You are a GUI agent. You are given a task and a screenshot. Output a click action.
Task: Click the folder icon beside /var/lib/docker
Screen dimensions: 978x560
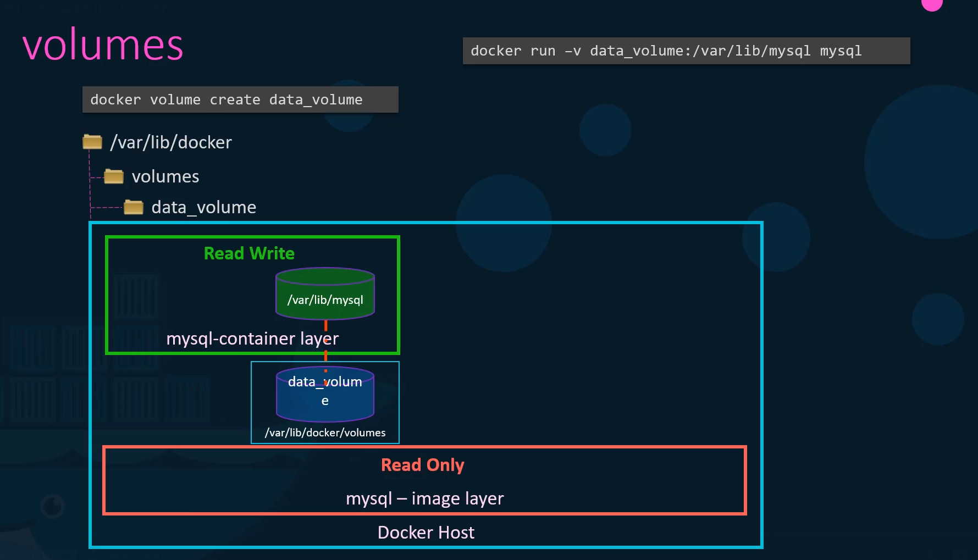(92, 142)
